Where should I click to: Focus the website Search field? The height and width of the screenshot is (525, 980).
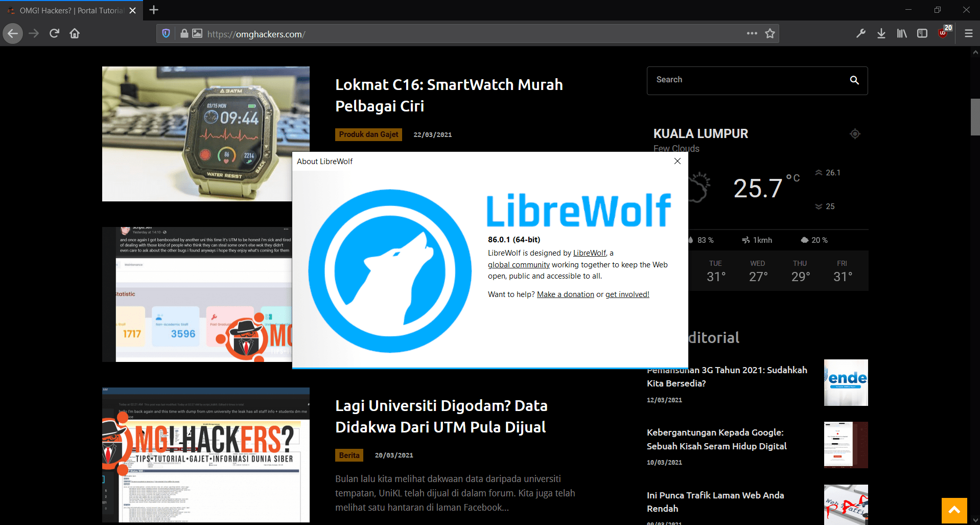click(757, 80)
